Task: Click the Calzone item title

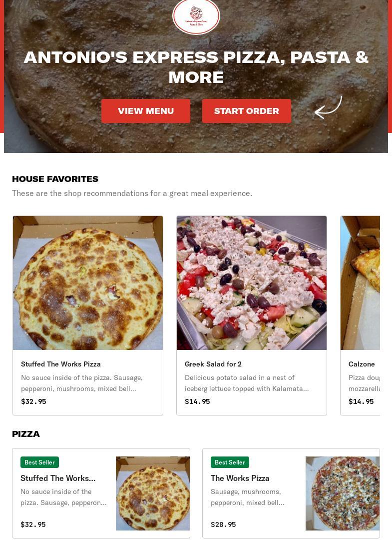Action: [x=362, y=364]
